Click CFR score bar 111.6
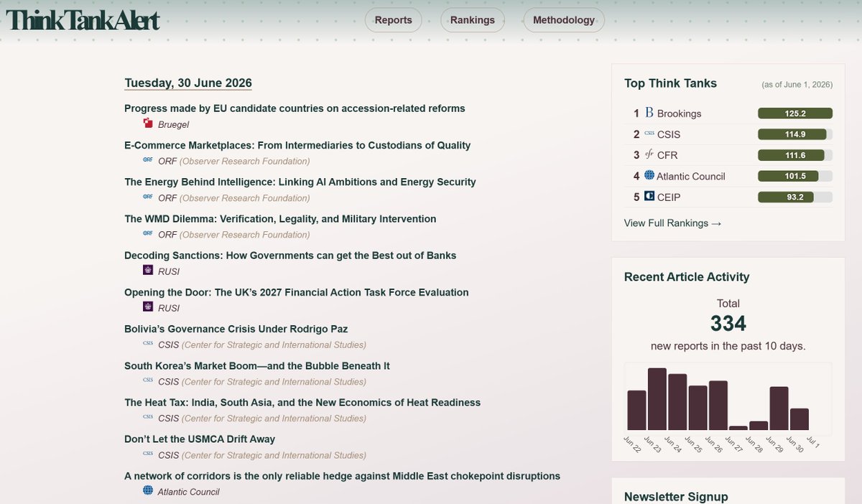862x504 pixels. click(795, 155)
